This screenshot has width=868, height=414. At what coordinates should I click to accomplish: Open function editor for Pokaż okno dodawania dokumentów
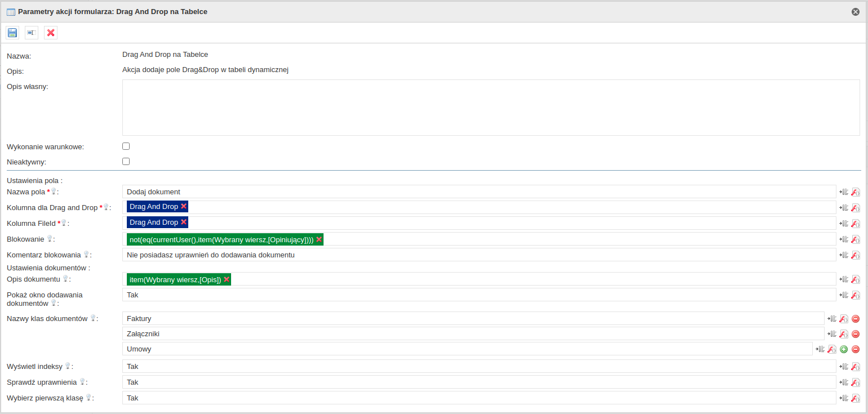pos(856,295)
